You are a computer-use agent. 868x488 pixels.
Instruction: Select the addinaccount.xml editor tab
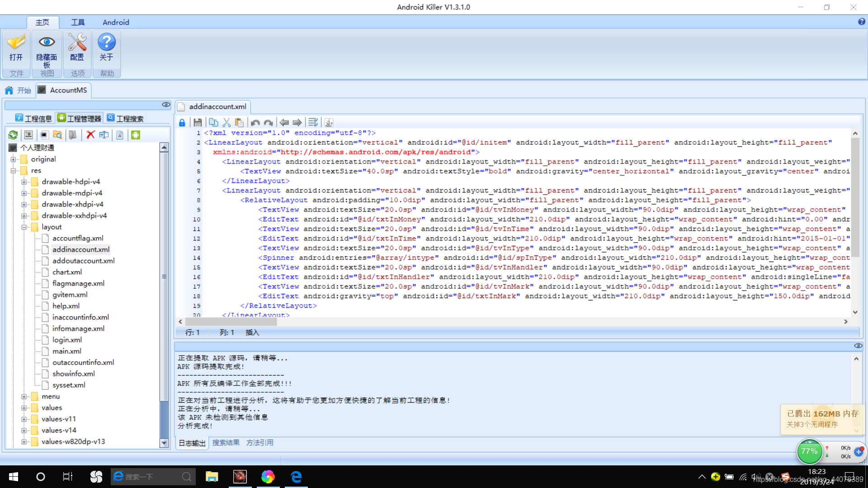pos(213,107)
